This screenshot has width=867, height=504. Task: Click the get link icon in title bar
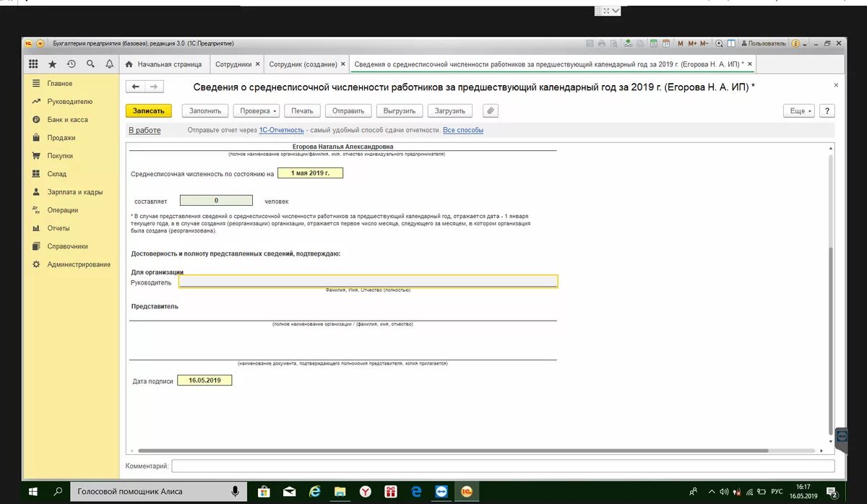coord(627,43)
